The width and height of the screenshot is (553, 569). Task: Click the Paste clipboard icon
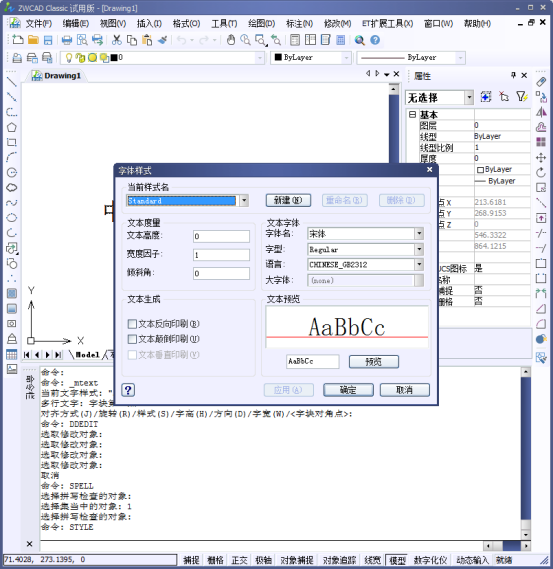[147, 40]
